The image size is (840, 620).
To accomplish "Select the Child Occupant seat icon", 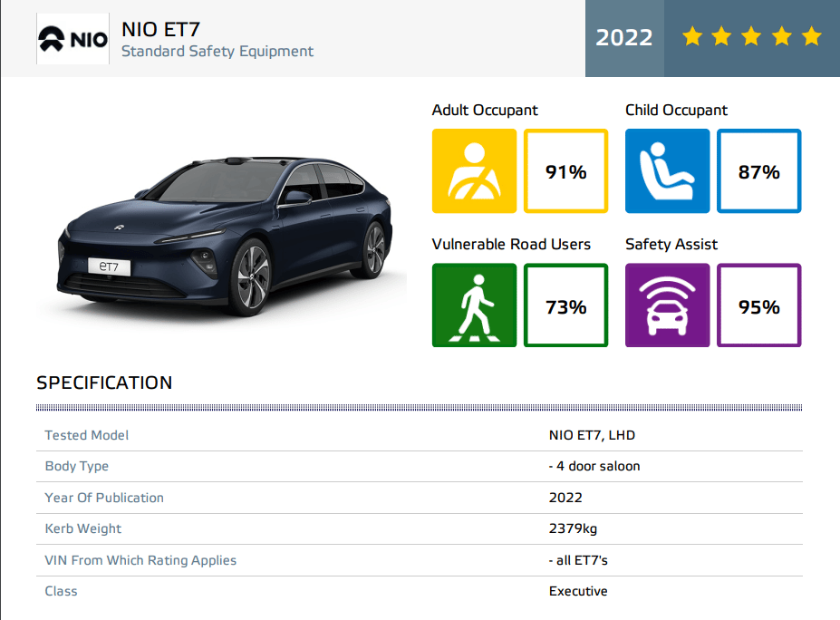I will (667, 170).
